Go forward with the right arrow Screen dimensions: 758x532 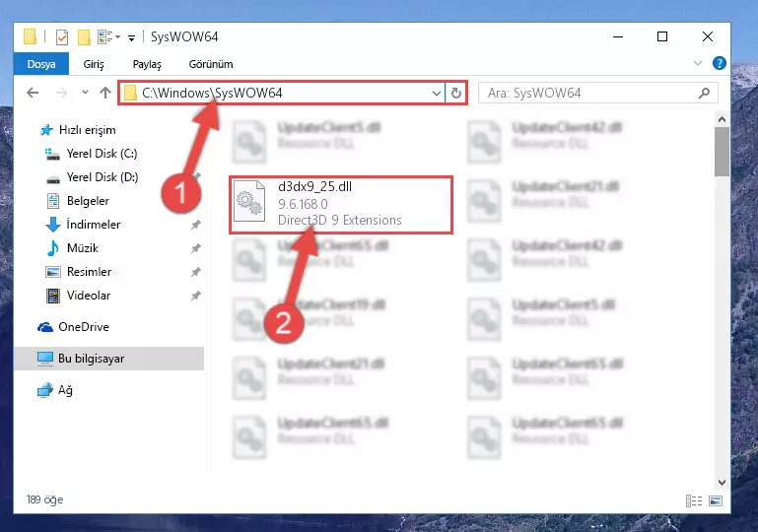[x=61, y=93]
